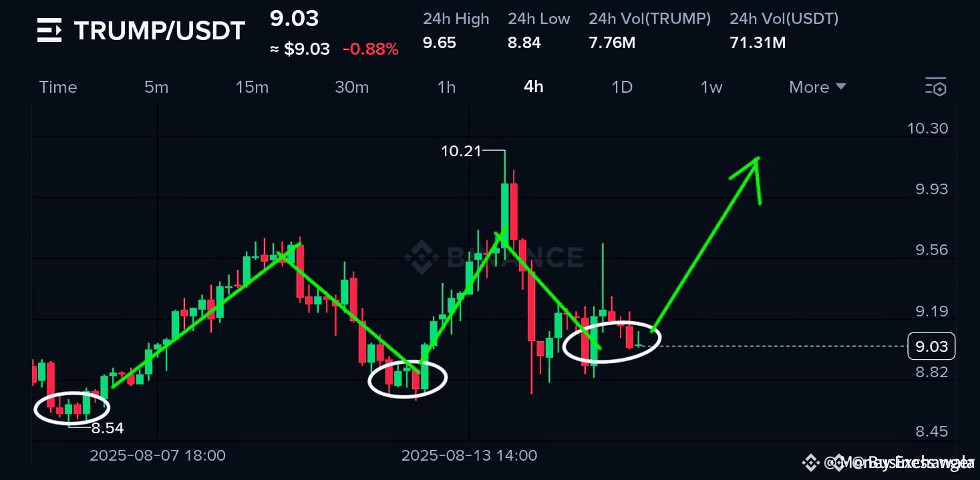
Task: Click the 10.21 high price marker
Action: pos(461,151)
